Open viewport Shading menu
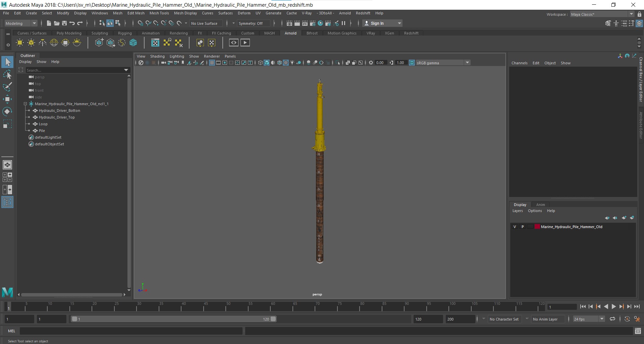Viewport: 644px width, 344px height. (157, 56)
